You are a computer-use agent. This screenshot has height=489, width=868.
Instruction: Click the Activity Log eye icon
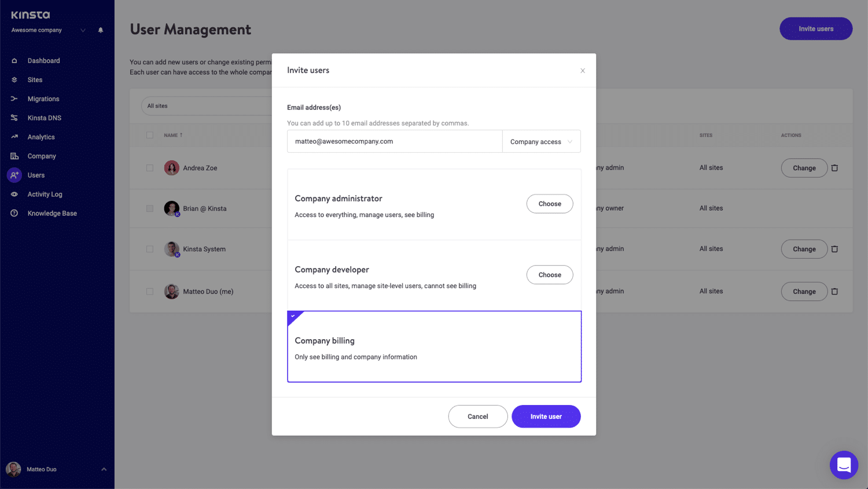point(14,194)
